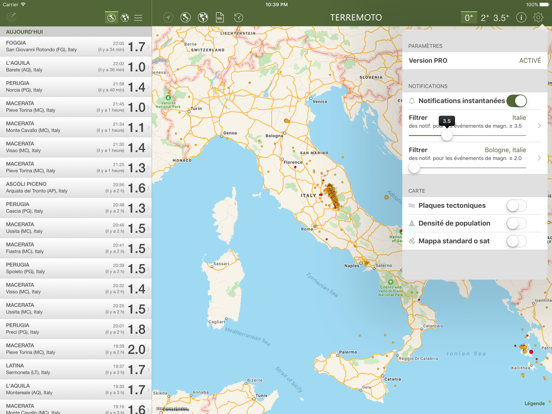Image resolution: width=552 pixels, height=414 pixels.
Task: Tap the Naples label on the map
Action: [x=352, y=266]
